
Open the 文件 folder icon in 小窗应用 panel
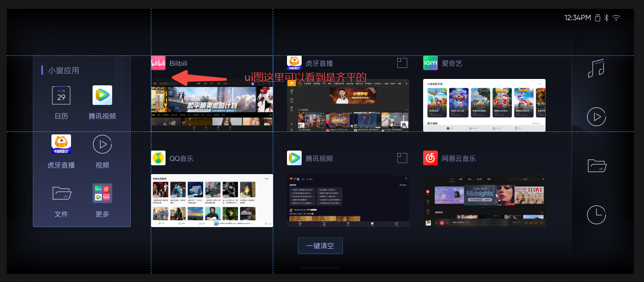pyautogui.click(x=62, y=193)
